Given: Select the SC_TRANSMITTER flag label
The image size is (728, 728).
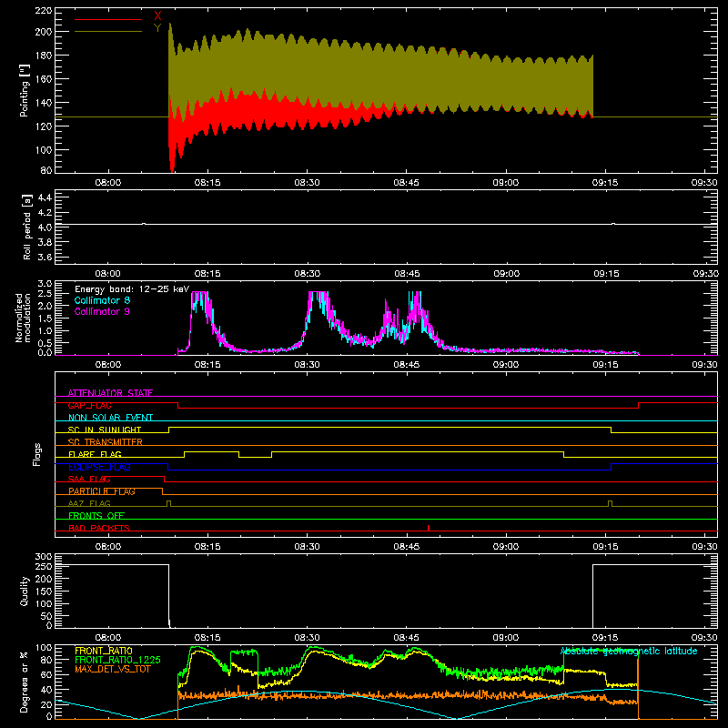Looking at the screenshot, I should point(106,442).
